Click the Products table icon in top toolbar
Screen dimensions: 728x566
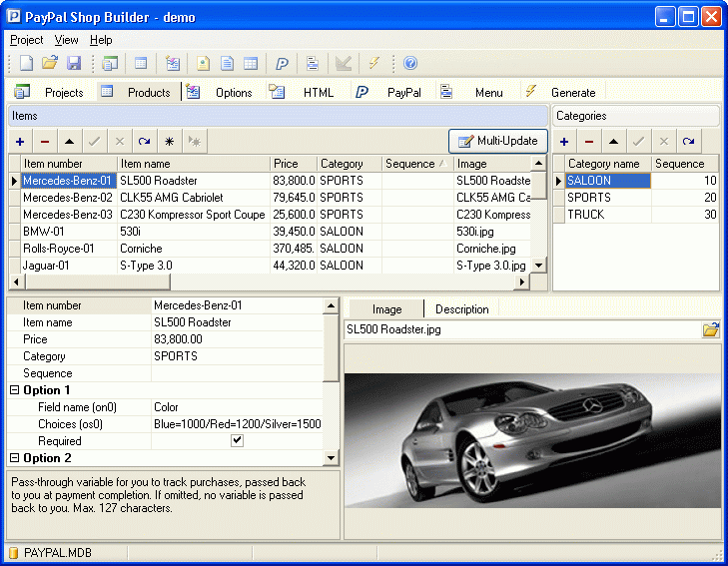[x=141, y=63]
